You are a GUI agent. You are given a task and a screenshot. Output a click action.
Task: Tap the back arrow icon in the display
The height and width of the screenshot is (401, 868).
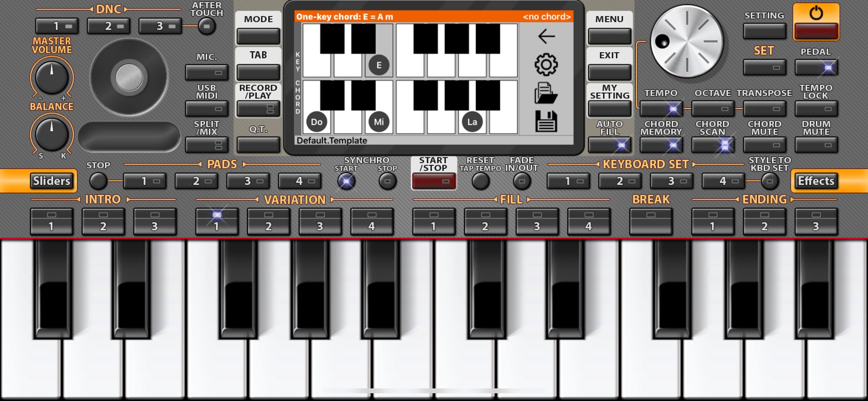546,36
